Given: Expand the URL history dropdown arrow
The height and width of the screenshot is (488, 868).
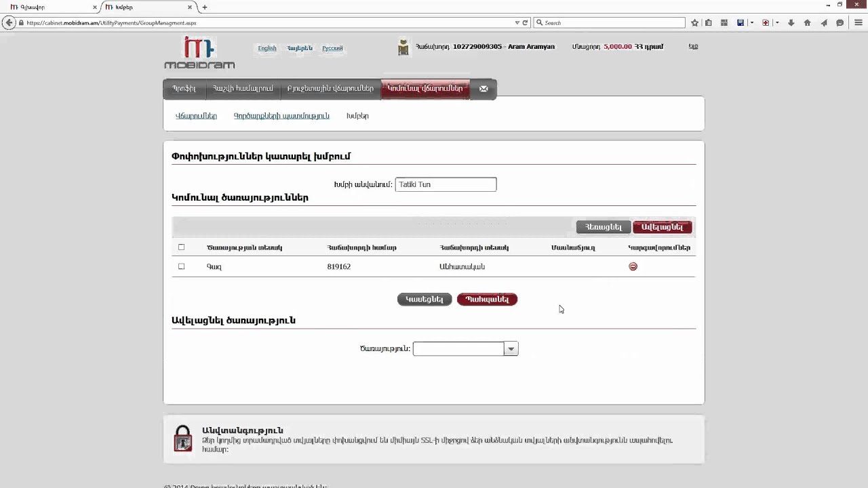Looking at the screenshot, I should pyautogui.click(x=517, y=22).
